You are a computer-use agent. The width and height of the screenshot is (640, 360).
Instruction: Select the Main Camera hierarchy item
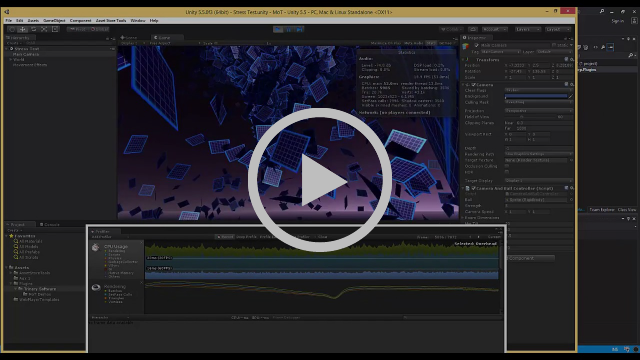[x=26, y=54]
